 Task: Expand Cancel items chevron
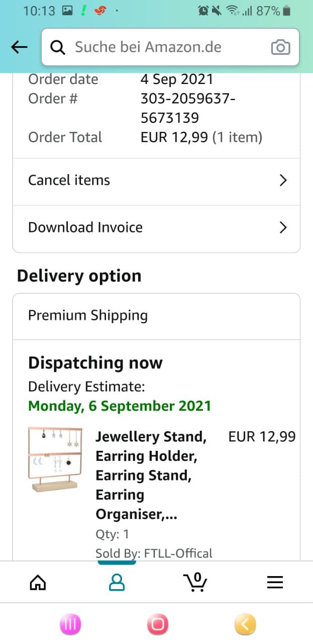283,181
